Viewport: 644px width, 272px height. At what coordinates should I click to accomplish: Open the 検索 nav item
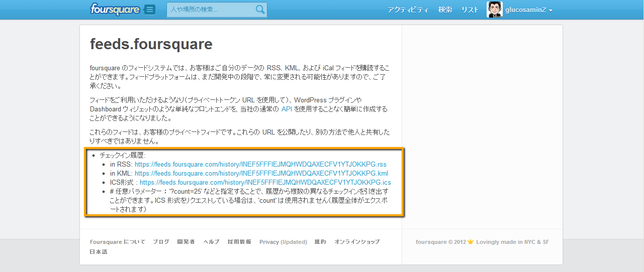[445, 10]
